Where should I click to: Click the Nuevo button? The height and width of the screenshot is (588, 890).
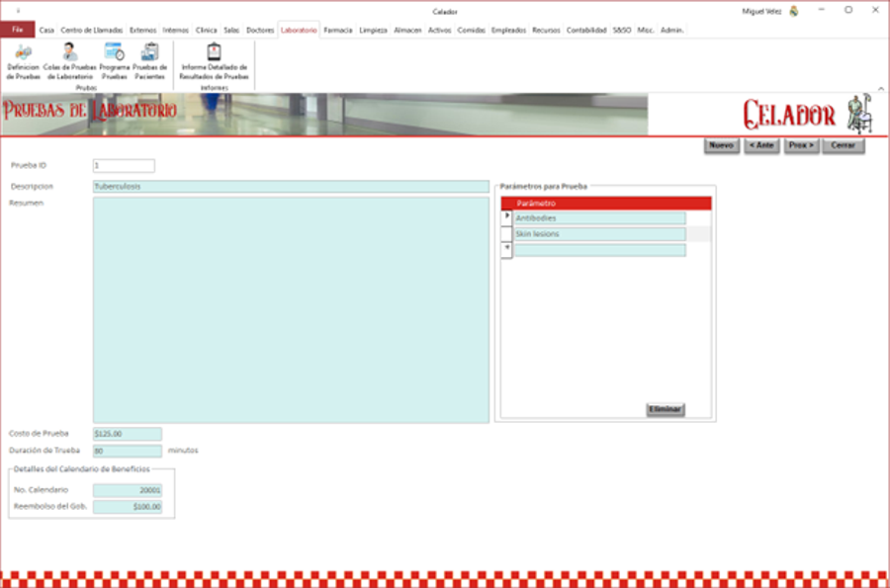coord(721,144)
